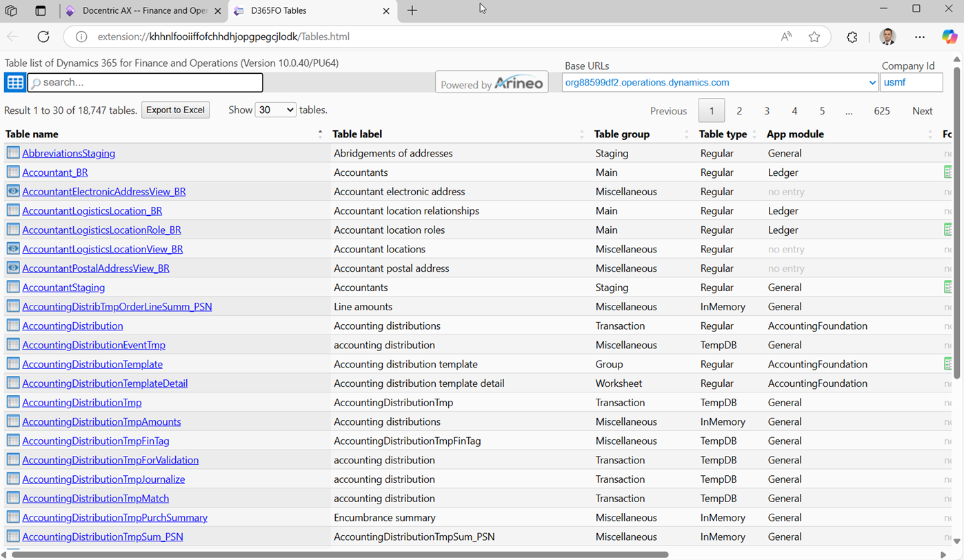Click the vertical page scrollbar

957,222
